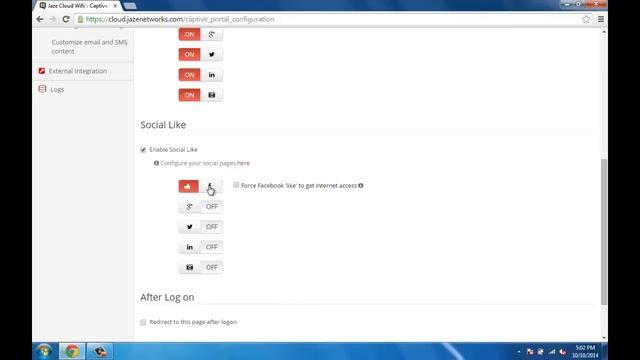This screenshot has width=640, height=360.
Task: Turn off the fourth login ON toggle
Action: pos(189,95)
